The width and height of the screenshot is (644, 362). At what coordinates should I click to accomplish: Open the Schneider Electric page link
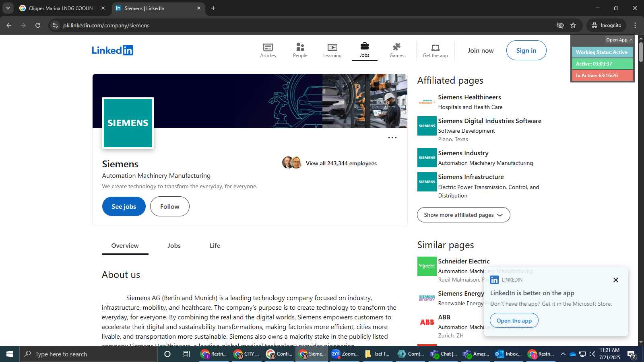click(464, 261)
